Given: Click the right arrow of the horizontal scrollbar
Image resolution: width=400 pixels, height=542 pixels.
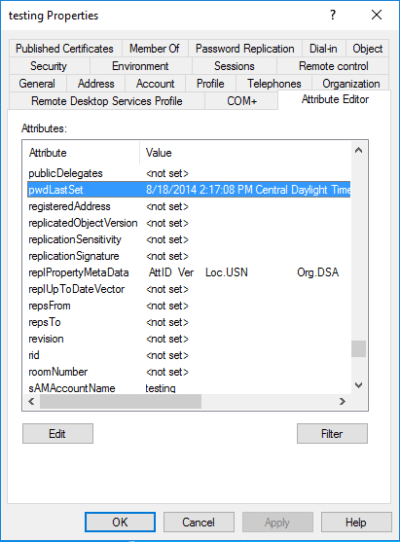Looking at the screenshot, I should (342, 401).
